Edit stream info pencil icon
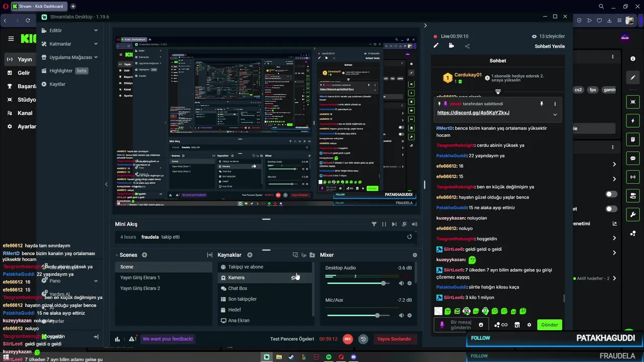The height and width of the screenshot is (362, 644). click(x=436, y=46)
